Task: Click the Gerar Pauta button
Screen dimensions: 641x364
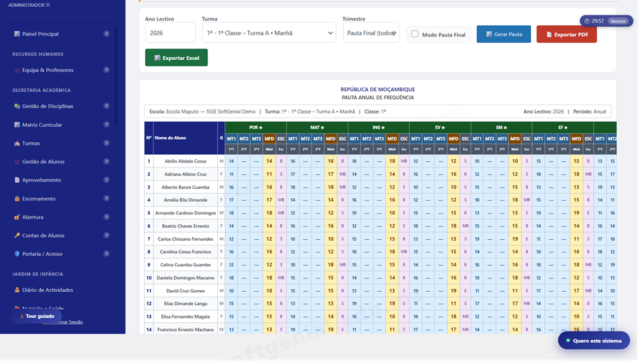Action: [x=503, y=34]
